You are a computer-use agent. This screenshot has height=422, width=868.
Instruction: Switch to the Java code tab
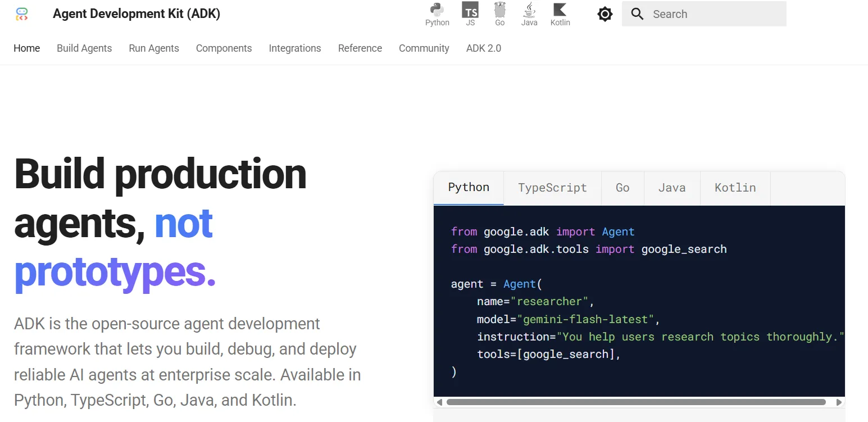[672, 188]
